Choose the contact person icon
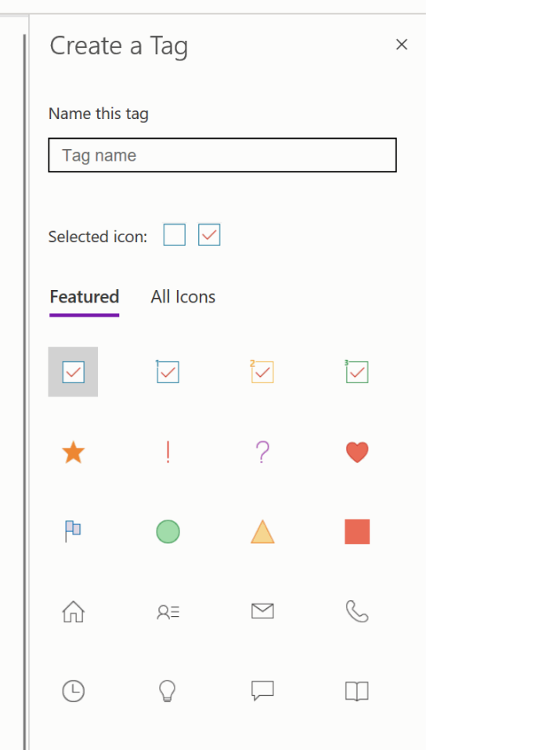The image size is (560, 750). click(168, 611)
